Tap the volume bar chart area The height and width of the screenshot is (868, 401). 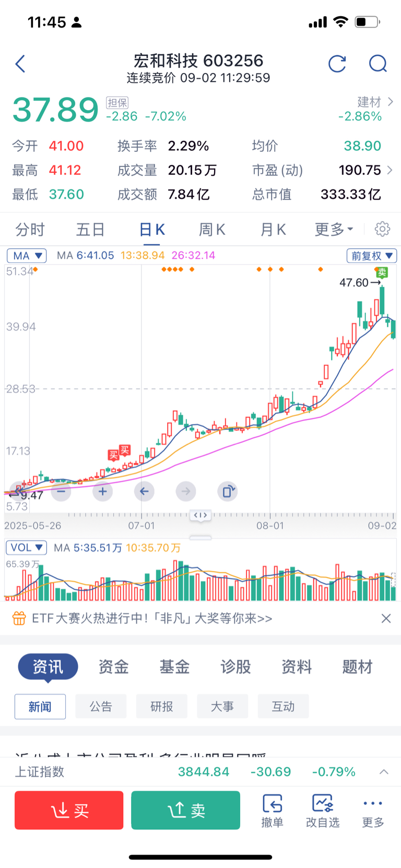click(200, 579)
